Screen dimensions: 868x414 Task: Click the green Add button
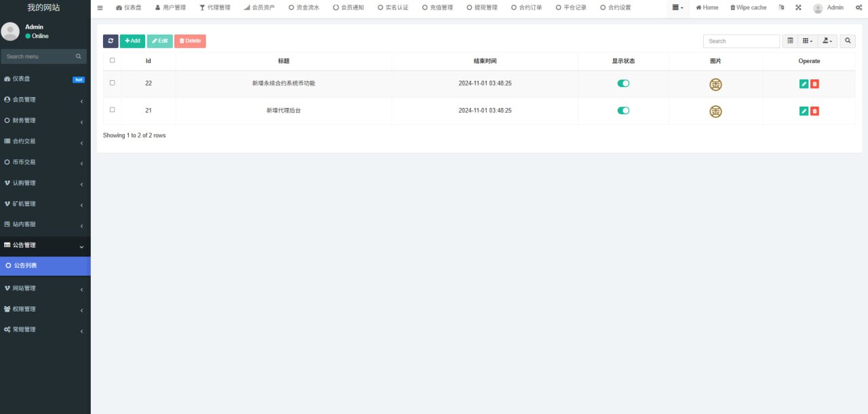pyautogui.click(x=132, y=41)
